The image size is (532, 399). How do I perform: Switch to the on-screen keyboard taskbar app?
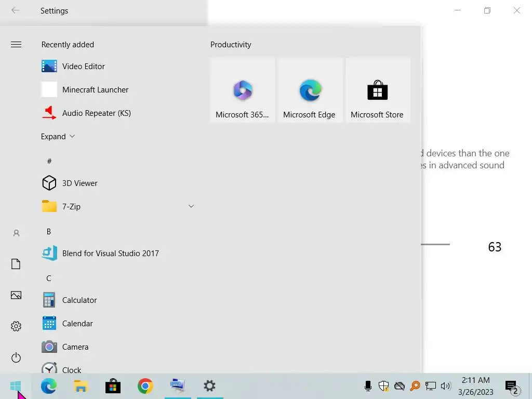click(x=178, y=386)
